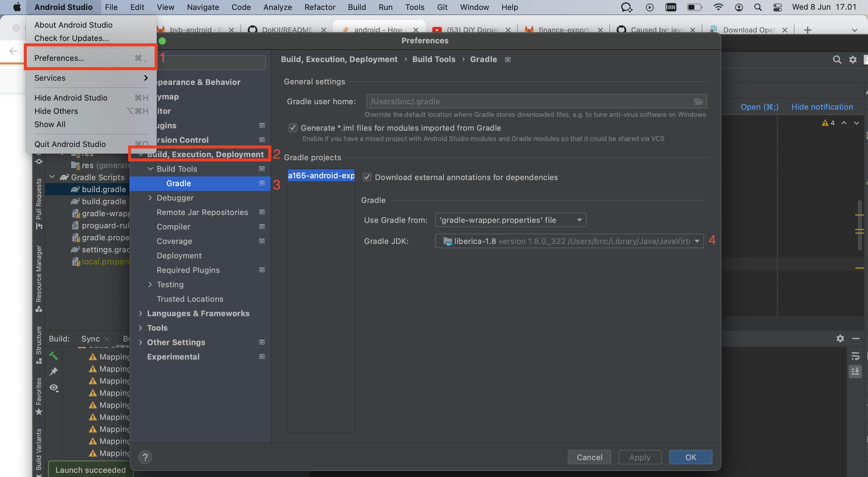Open the Gradle JDK dropdown

(x=569, y=242)
